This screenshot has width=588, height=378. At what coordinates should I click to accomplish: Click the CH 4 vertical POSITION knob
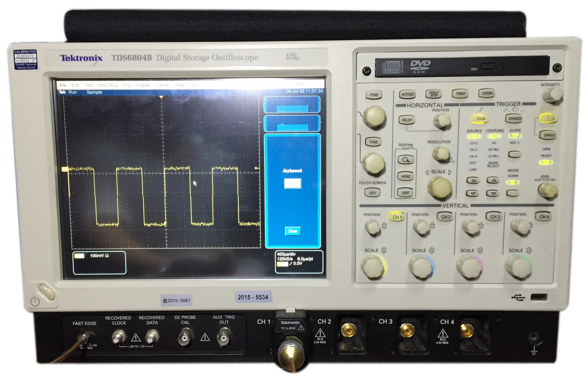pos(520,226)
